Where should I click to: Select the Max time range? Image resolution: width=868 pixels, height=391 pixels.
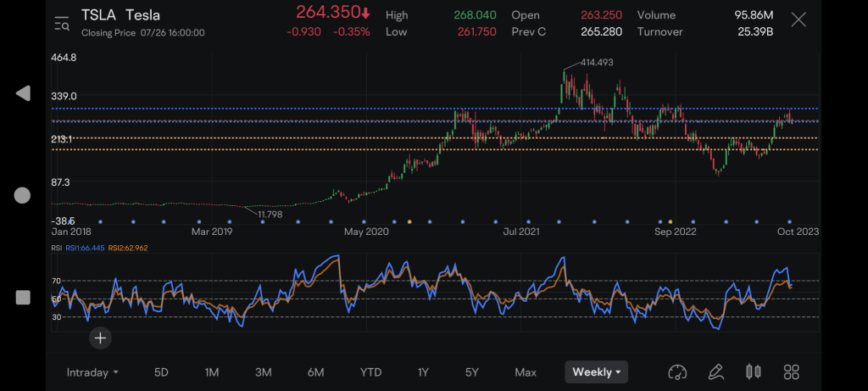526,372
